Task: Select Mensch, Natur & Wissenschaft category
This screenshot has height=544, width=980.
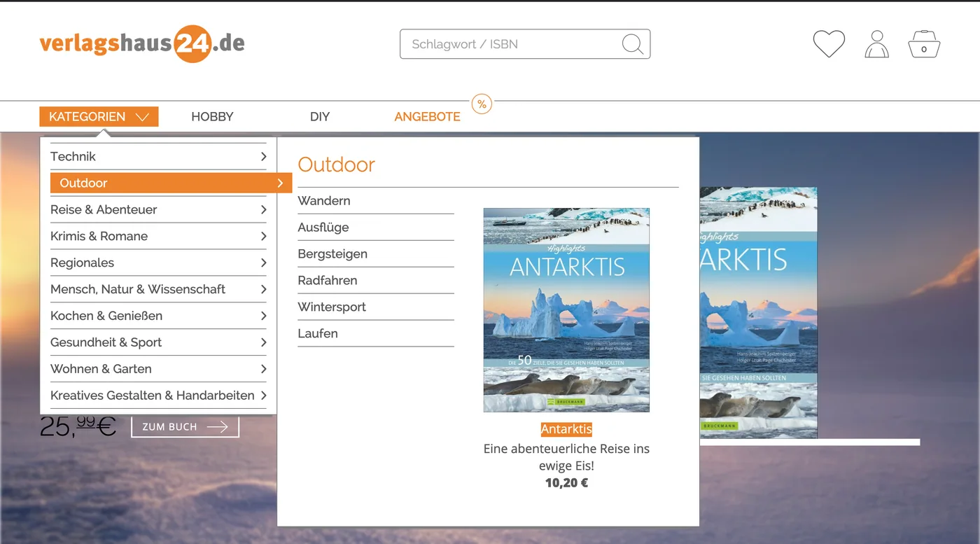Action: click(x=158, y=290)
